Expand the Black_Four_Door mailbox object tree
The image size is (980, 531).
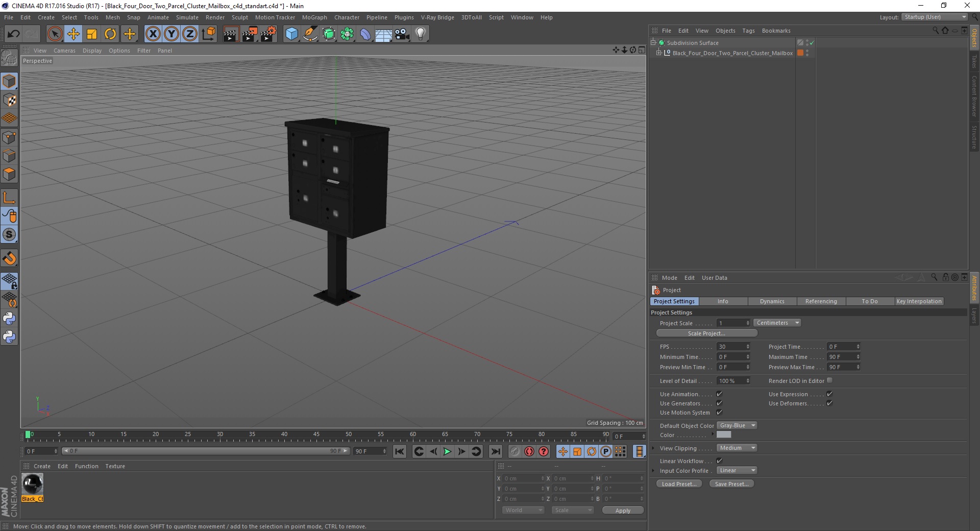click(x=659, y=53)
